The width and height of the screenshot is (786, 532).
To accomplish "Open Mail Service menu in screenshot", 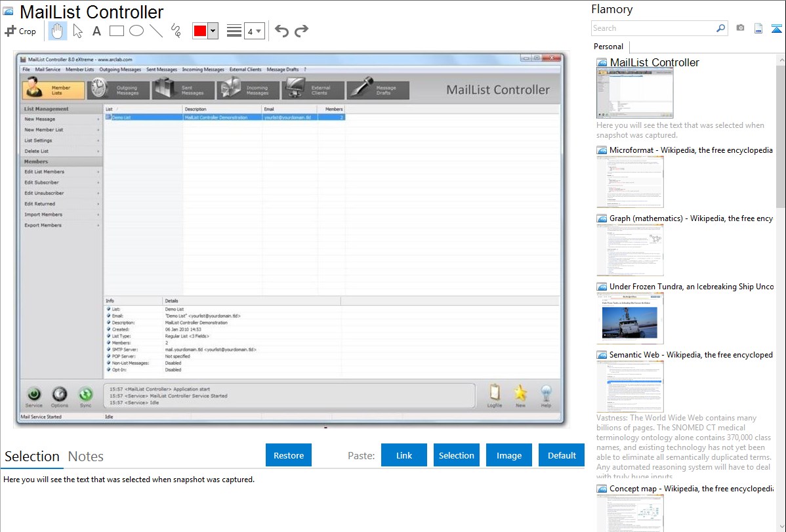I will 48,70.
